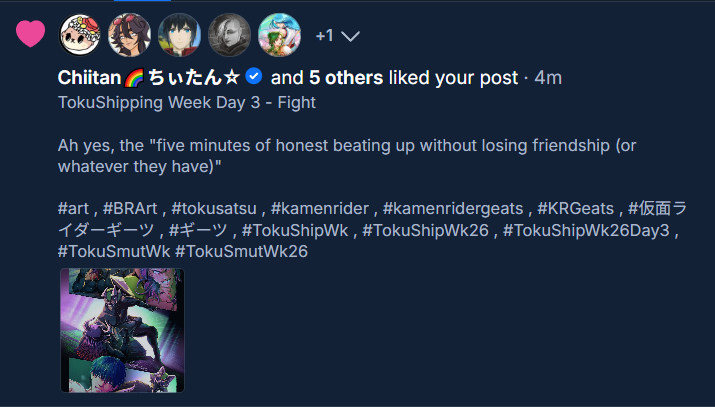Click the "TokuShipping Week Day 3 - Fight" post text
Image resolution: width=715 pixels, height=407 pixels.
click(x=187, y=101)
